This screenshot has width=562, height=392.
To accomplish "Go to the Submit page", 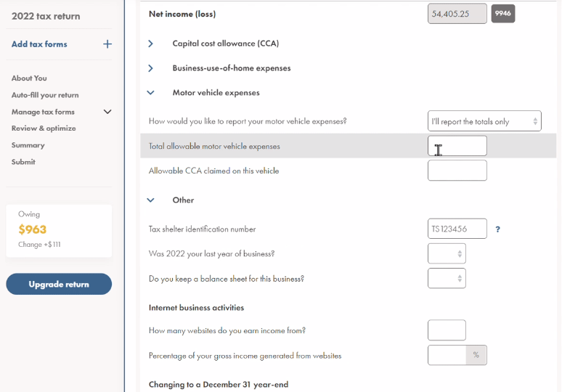I will 25,162.
